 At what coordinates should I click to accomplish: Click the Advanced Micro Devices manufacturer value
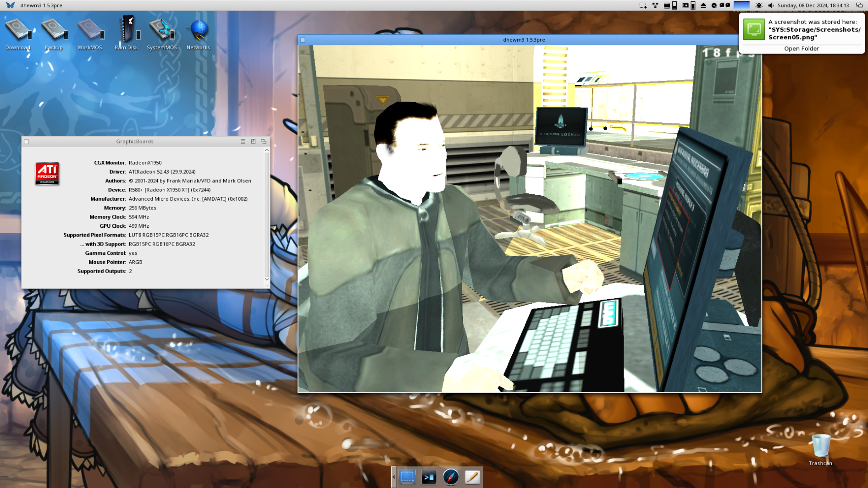pos(188,199)
